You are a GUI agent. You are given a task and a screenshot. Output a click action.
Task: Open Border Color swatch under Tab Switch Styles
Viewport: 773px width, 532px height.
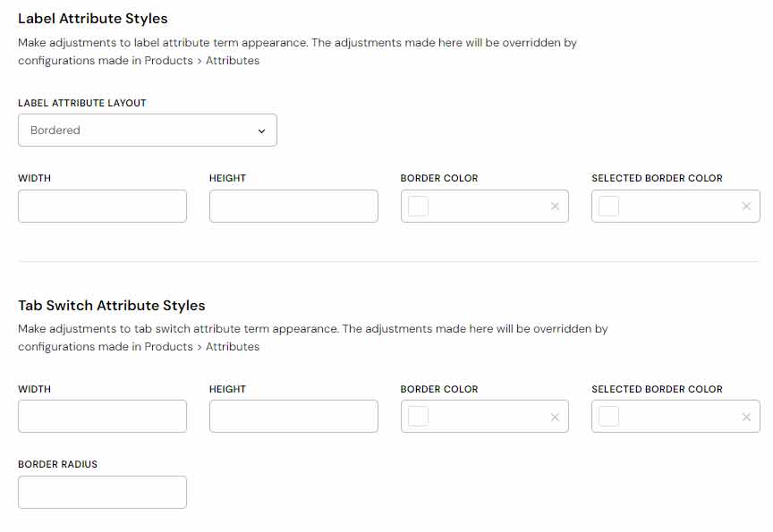(x=418, y=417)
